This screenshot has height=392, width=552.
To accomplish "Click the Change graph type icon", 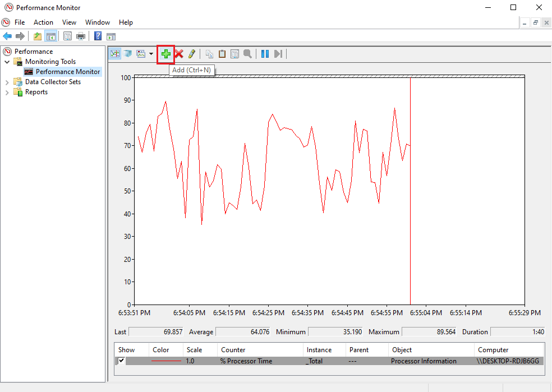I will (x=141, y=54).
